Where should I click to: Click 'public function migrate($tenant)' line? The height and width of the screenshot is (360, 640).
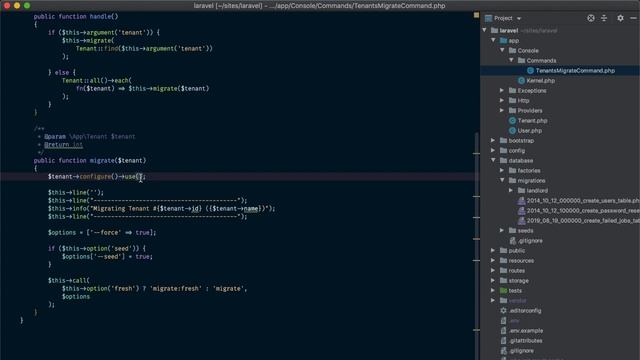coord(90,160)
